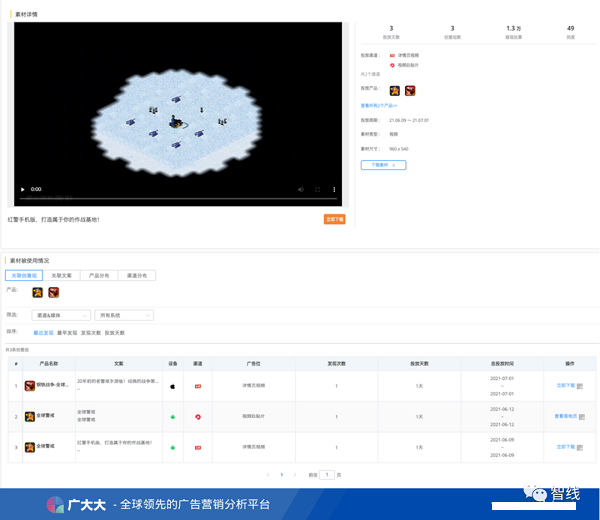Switch to the 渠道分布 tab
The width and height of the screenshot is (600, 520).
tap(137, 275)
